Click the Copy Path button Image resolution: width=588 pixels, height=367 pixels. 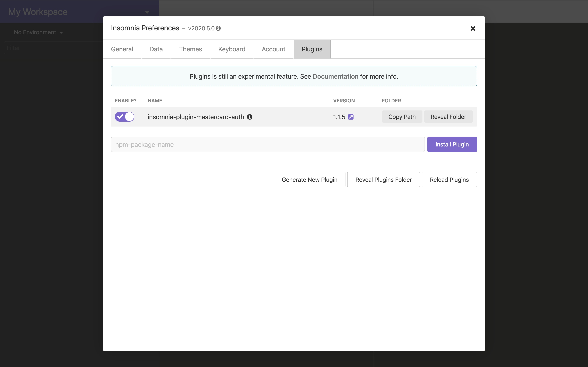[x=402, y=117]
